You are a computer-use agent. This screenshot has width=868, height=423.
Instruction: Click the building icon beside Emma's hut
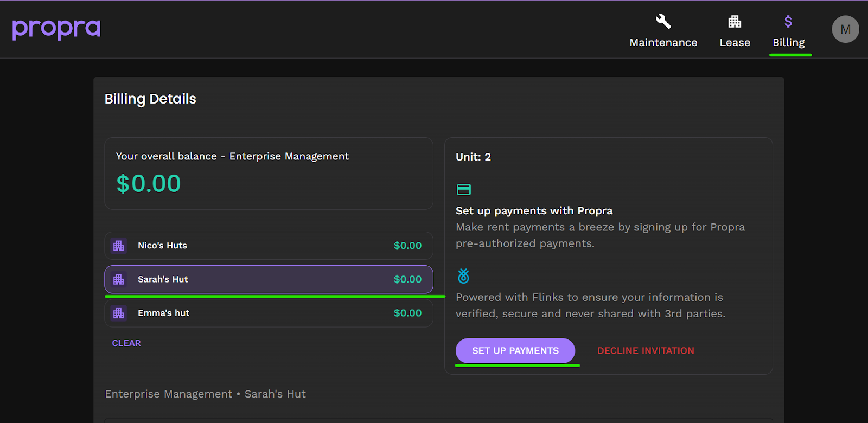[x=119, y=313]
